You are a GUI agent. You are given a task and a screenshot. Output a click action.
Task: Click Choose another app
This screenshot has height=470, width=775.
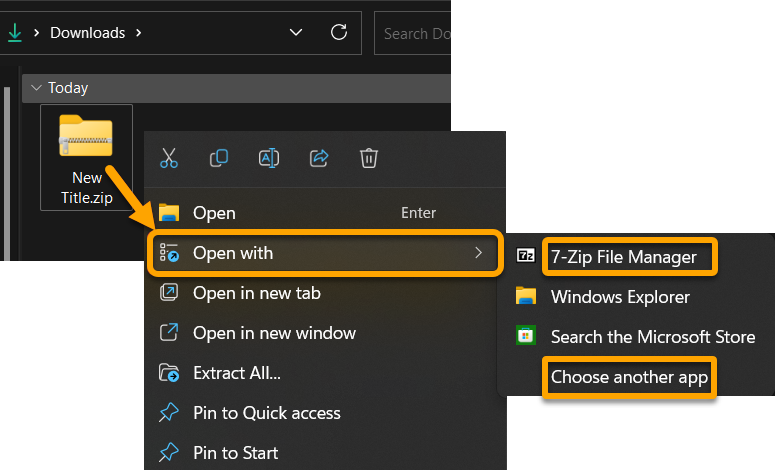pos(629,377)
